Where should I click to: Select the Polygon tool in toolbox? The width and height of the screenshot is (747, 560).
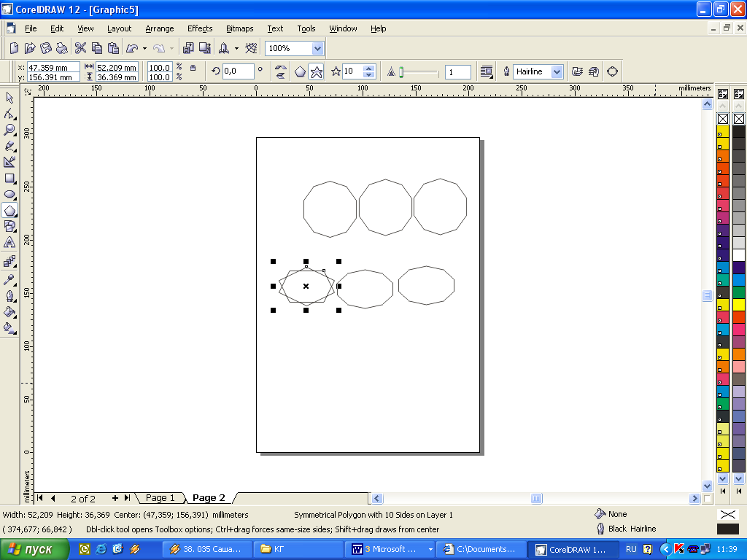(x=9, y=211)
